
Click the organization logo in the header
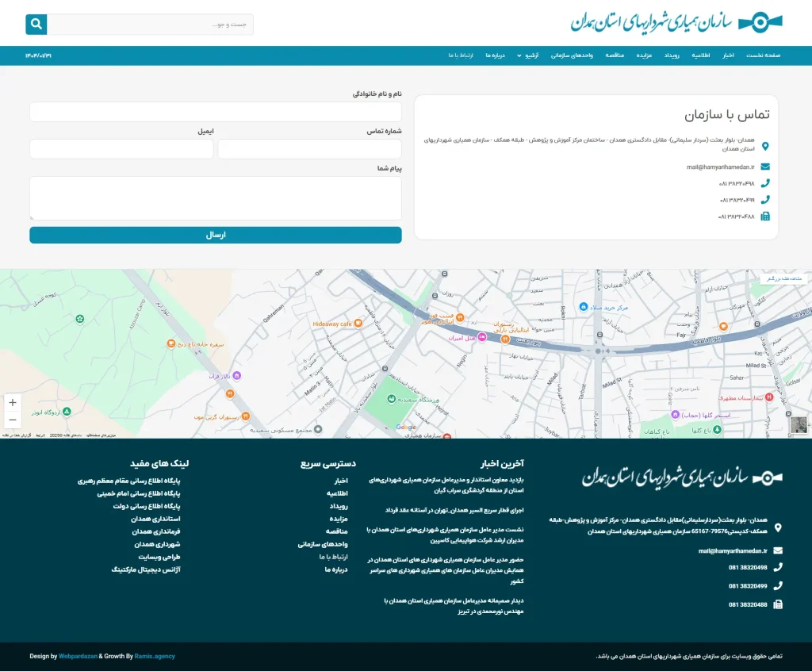[676, 22]
